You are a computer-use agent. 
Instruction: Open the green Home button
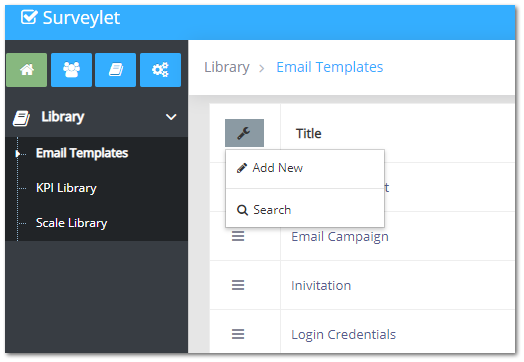pyautogui.click(x=26, y=70)
